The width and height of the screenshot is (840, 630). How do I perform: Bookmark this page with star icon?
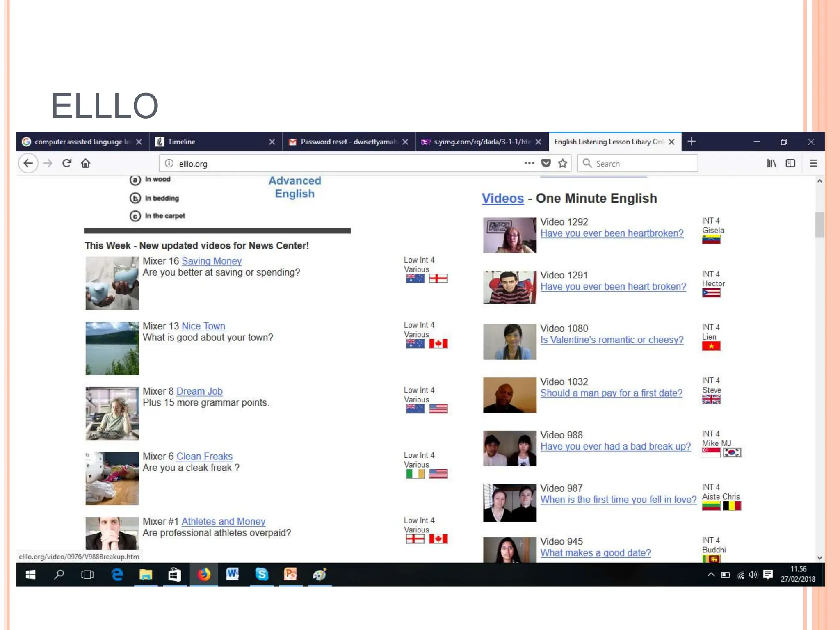(563, 163)
